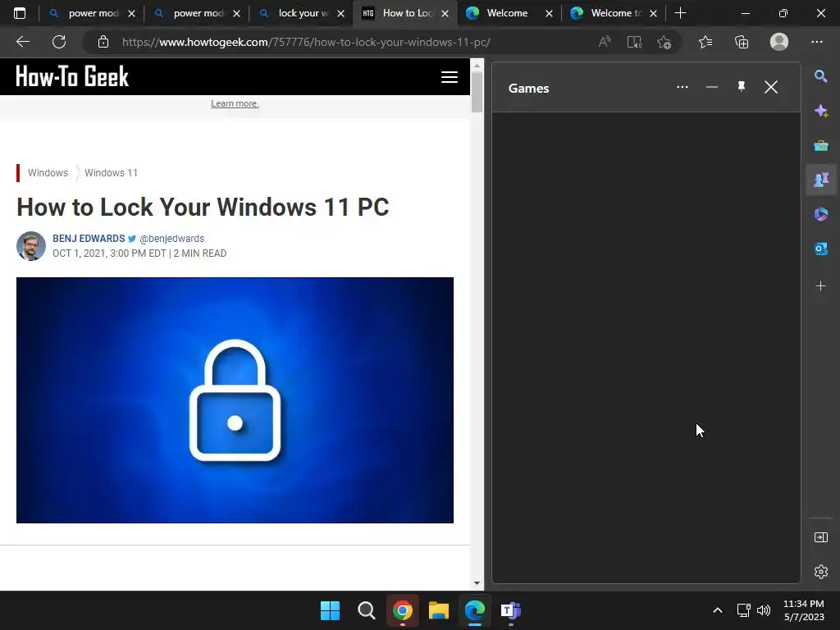Open the Windows breadcrumb link
This screenshot has width=840, height=630.
point(48,172)
